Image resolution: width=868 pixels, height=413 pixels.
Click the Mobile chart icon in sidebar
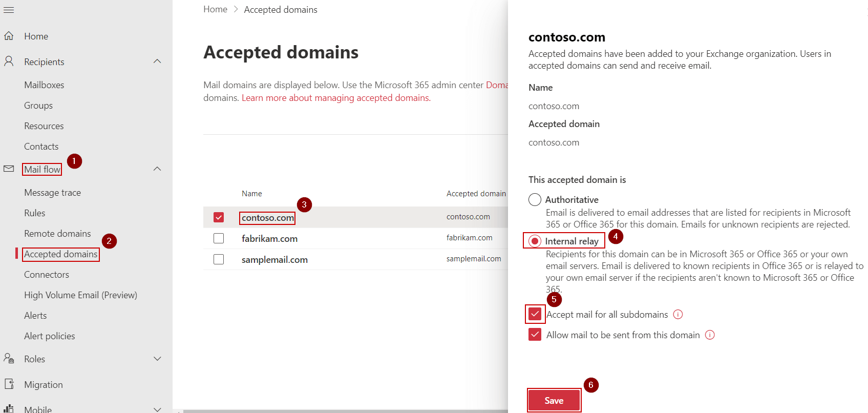point(9,408)
